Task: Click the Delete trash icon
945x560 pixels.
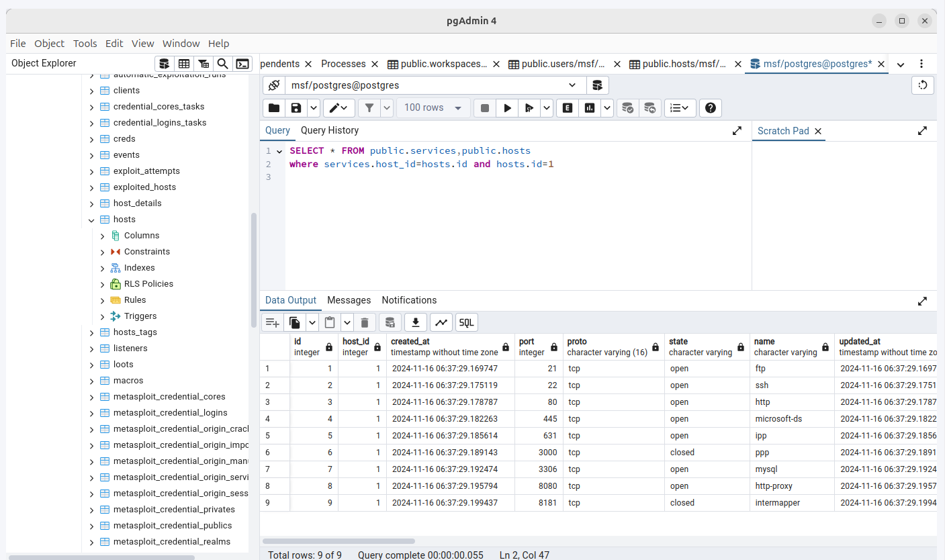Action: tap(364, 322)
